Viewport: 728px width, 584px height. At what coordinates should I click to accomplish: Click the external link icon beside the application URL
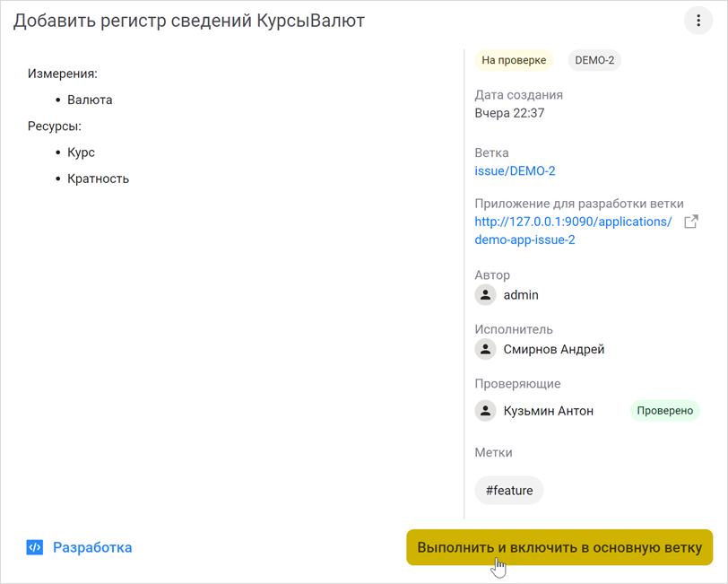(690, 221)
